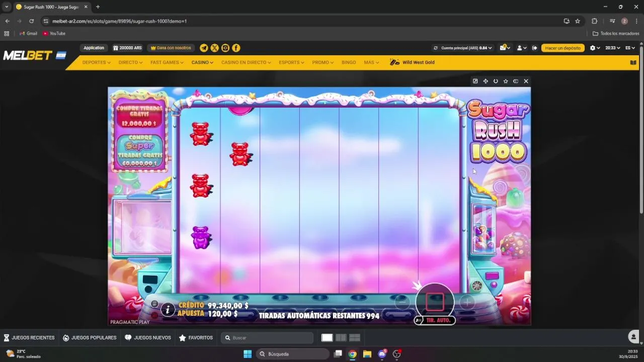This screenshot has height=362, width=644.
Task: Open the log out arrow icon
Action: coord(534,48)
